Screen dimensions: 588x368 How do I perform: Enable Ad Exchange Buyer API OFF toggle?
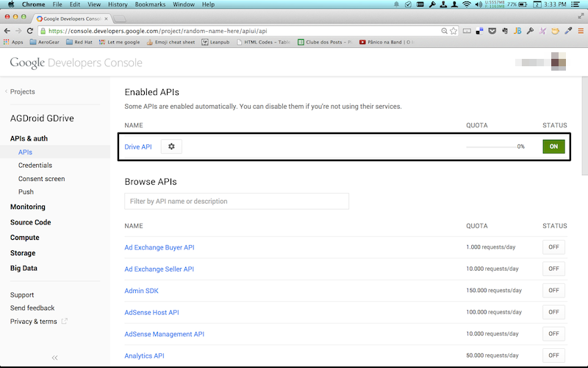[x=553, y=247]
